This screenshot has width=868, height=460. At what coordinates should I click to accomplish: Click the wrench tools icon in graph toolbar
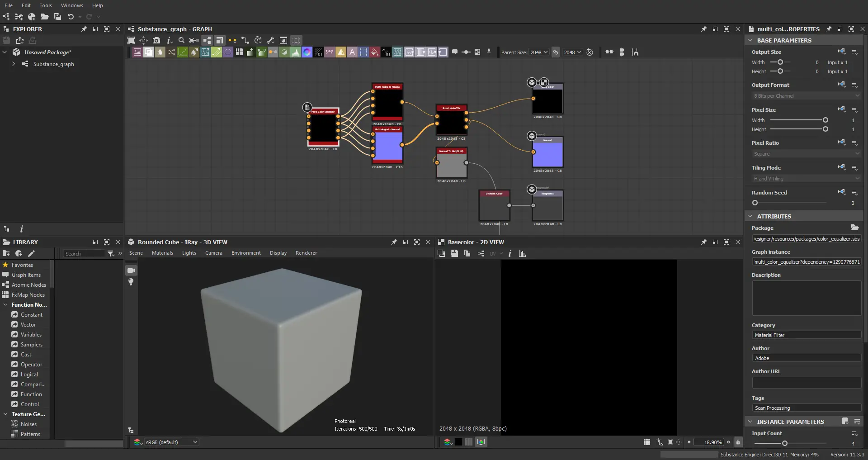(270, 40)
